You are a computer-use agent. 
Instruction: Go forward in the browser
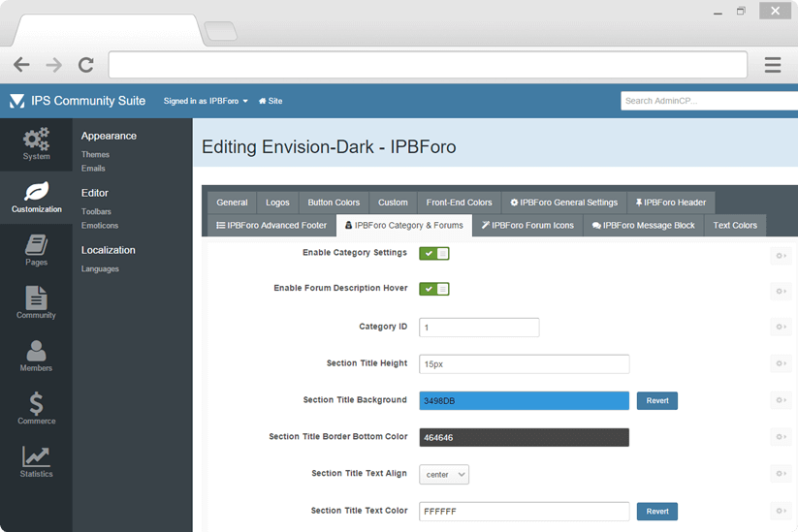coord(53,65)
